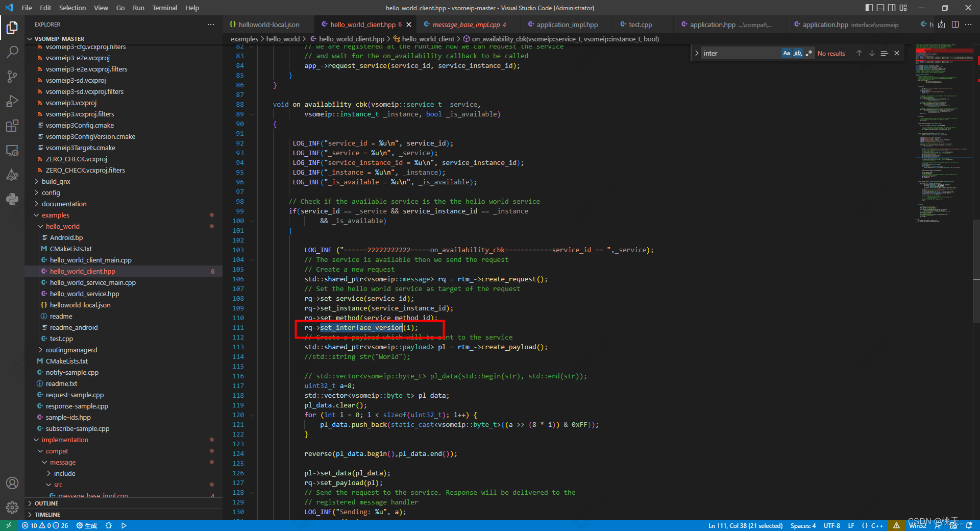Change encoding via UTF-8 status item
This screenshot has width=980, height=531.
pyautogui.click(x=831, y=525)
